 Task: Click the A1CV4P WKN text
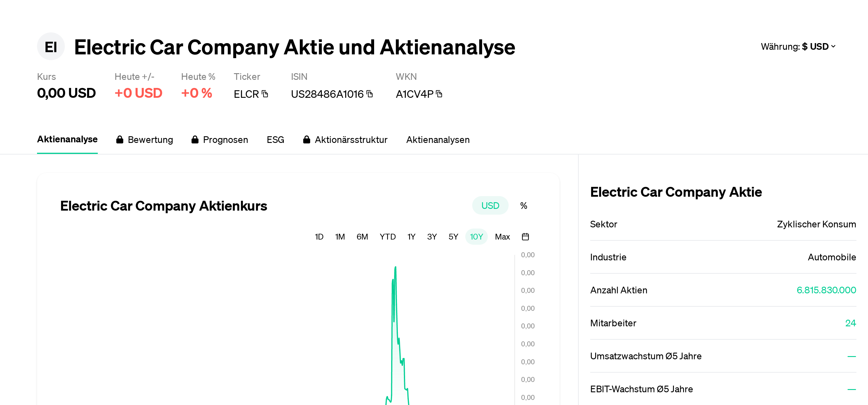(x=414, y=94)
